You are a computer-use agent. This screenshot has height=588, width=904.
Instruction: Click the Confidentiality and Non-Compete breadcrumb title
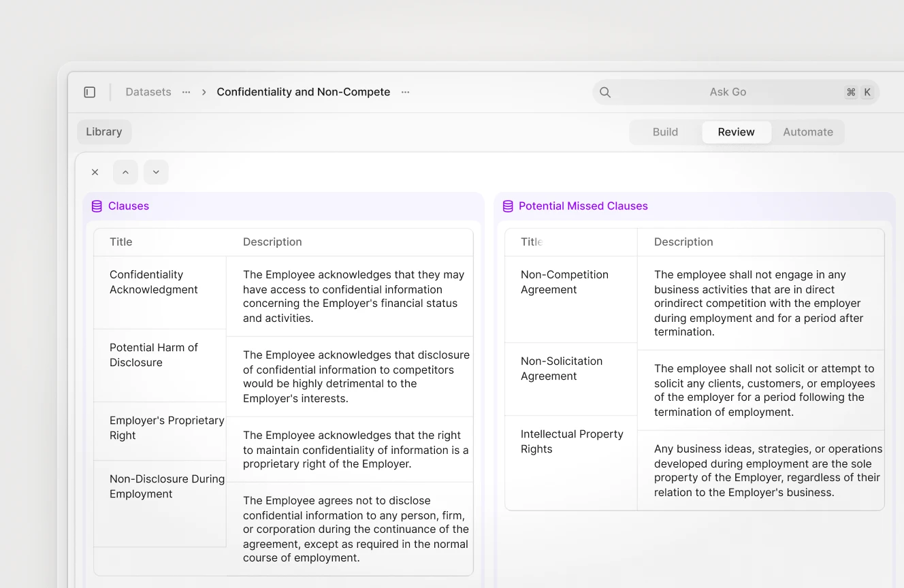304,92
